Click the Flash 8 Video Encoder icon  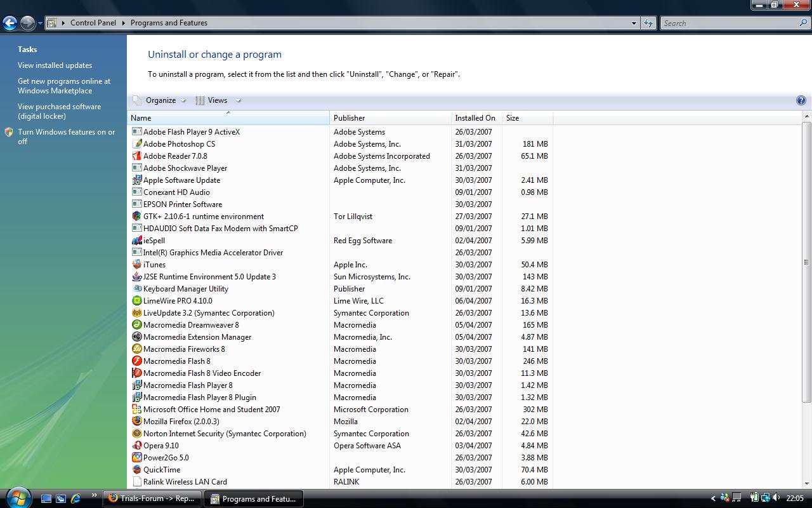click(x=136, y=373)
